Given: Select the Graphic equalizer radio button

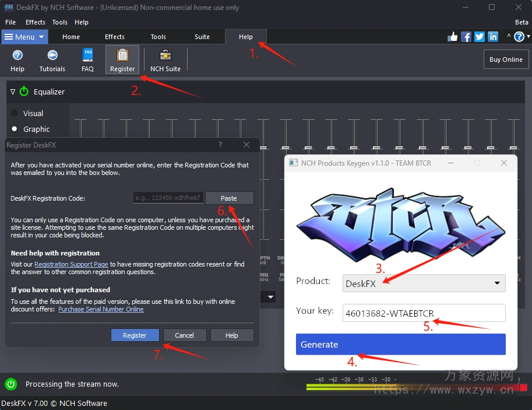Looking at the screenshot, I should 15,129.
